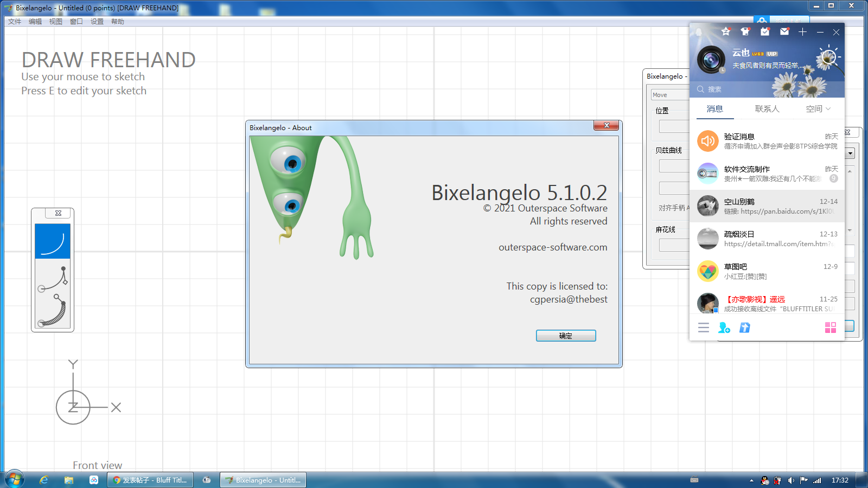Click the QQ profile camera avatar
Viewport: 868px width, 488px height.
pos(711,60)
